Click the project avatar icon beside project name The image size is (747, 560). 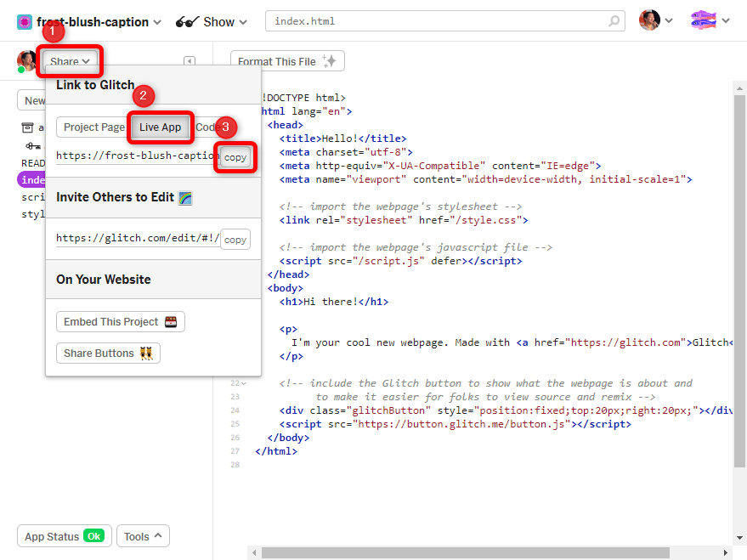[x=25, y=22]
